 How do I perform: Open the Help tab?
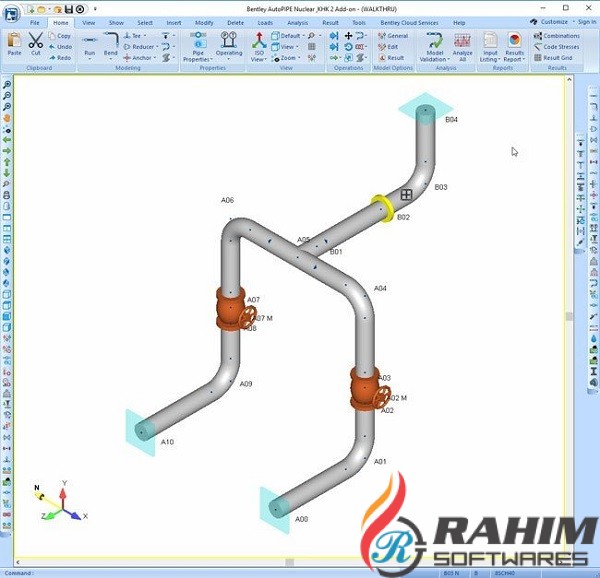coord(459,23)
